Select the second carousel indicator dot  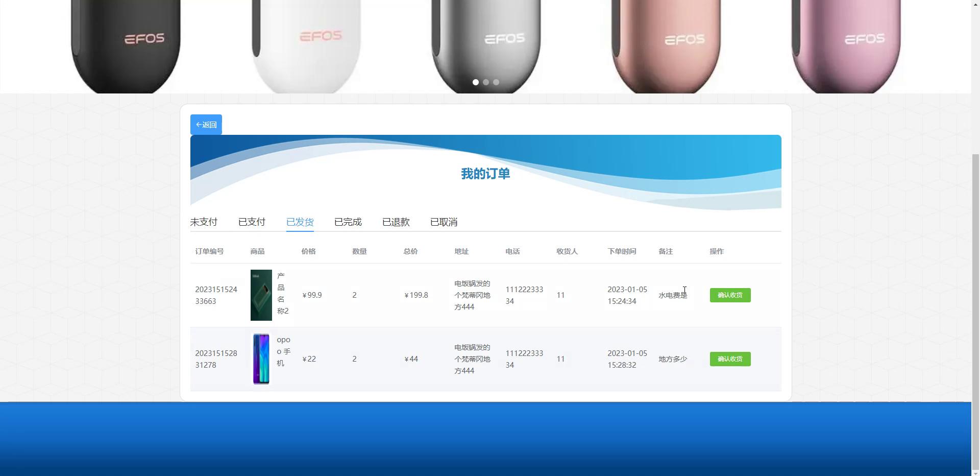(486, 82)
